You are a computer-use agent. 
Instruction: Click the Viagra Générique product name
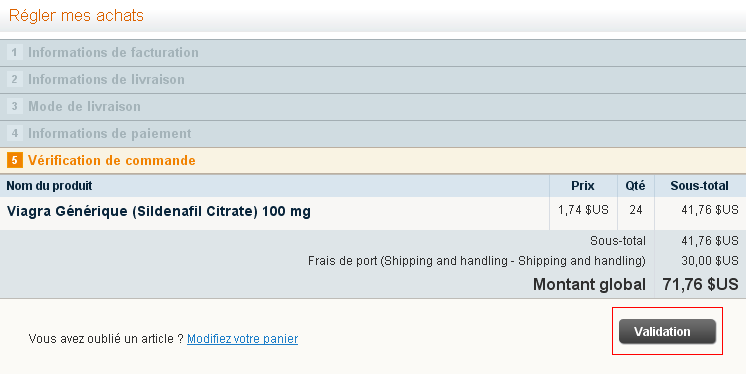pyautogui.click(x=158, y=211)
